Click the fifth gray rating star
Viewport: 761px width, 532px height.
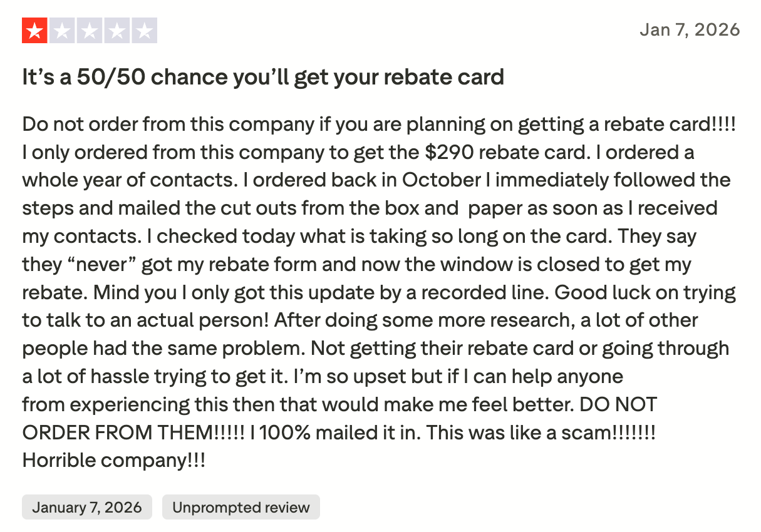[145, 31]
